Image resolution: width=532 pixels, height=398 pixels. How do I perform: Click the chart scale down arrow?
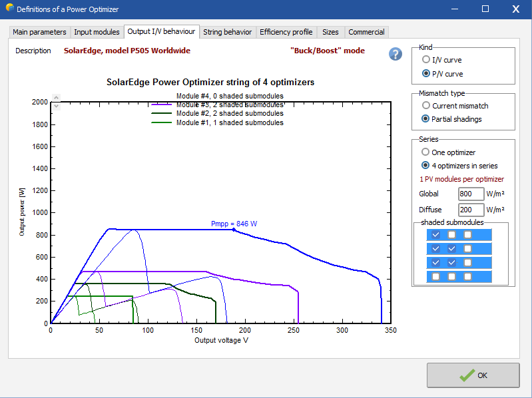coord(57,106)
